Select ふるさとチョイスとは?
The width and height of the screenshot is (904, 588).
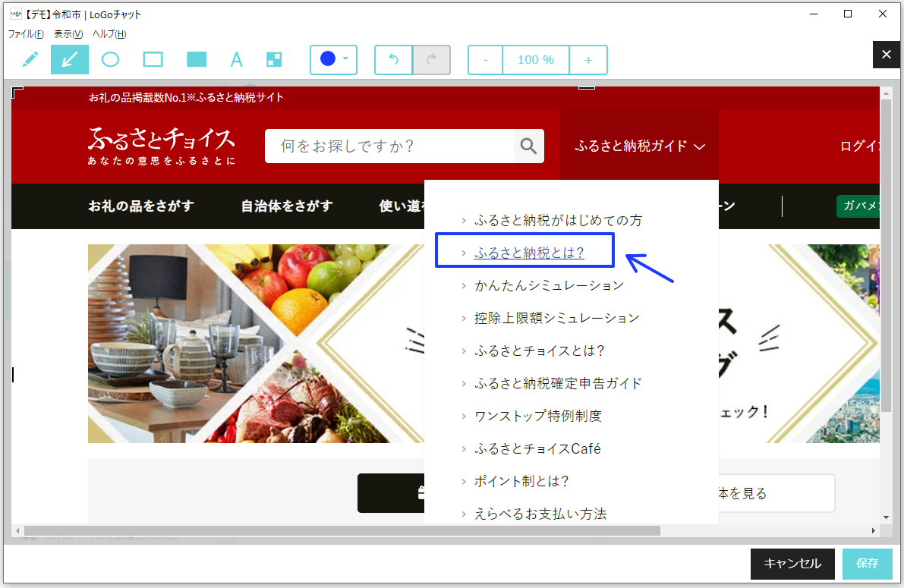point(539,351)
